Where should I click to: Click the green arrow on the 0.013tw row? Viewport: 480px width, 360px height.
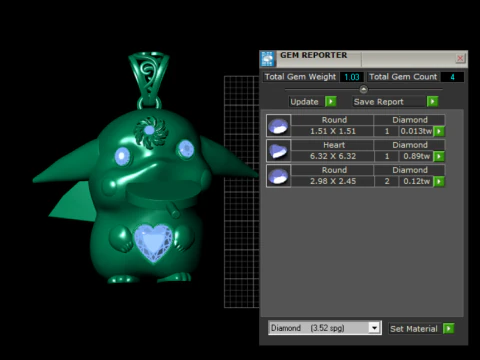tap(439, 131)
